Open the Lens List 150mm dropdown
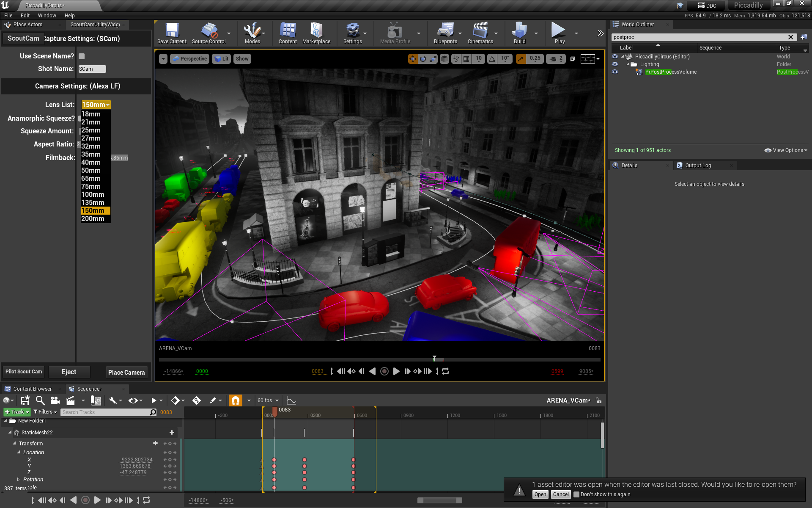The height and width of the screenshot is (508, 812). coord(96,105)
